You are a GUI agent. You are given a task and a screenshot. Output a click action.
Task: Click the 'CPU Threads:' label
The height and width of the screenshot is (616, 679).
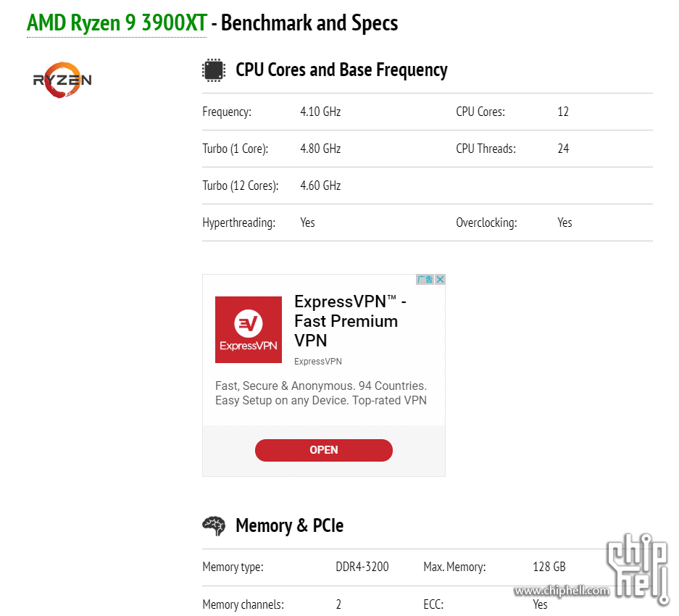pos(486,149)
